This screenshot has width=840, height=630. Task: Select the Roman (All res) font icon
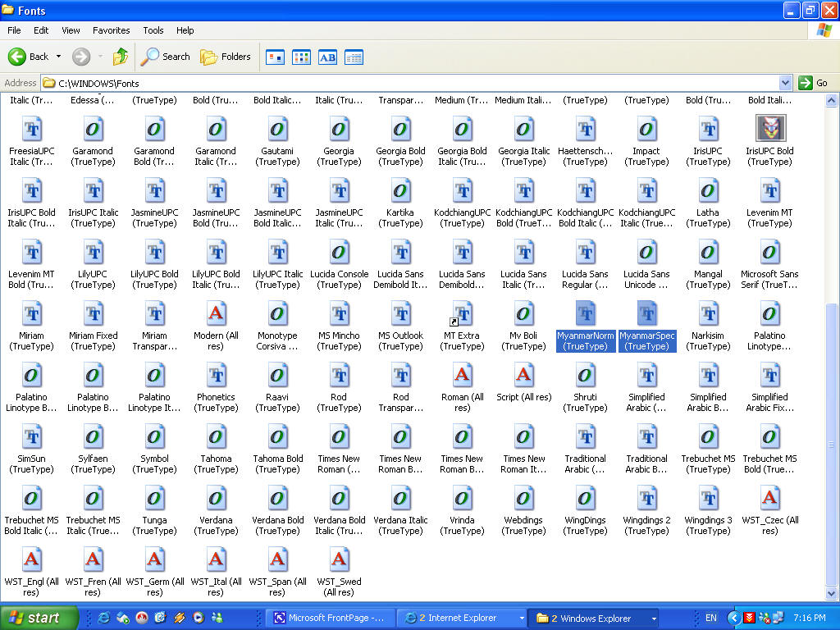[462, 375]
